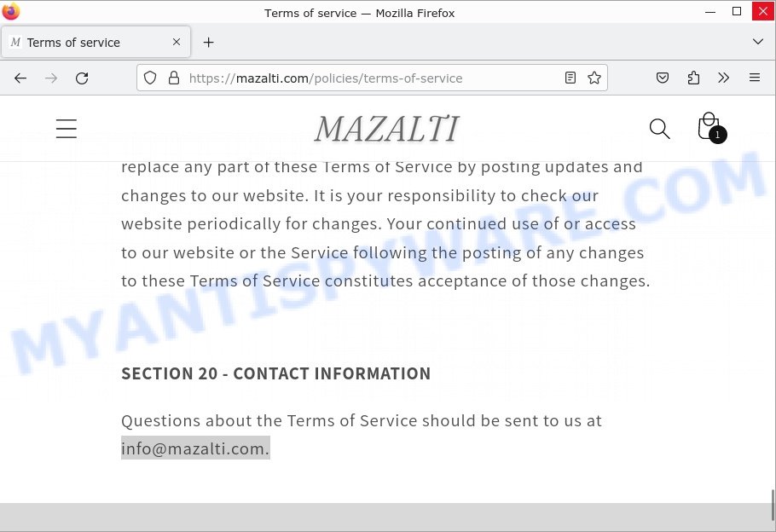Open the Firefox application menu

click(x=754, y=78)
